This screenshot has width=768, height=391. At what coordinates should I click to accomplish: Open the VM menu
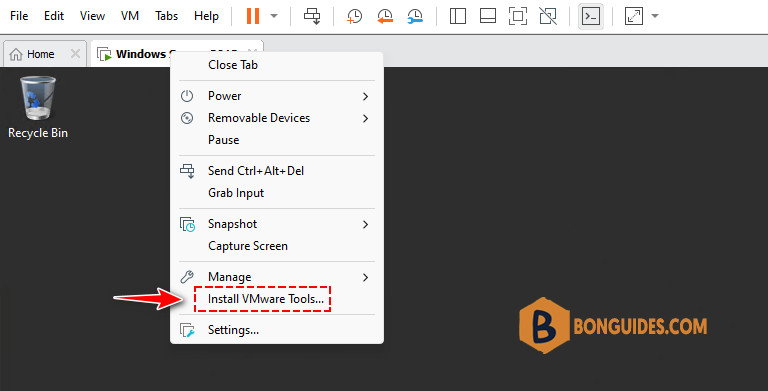(x=130, y=16)
